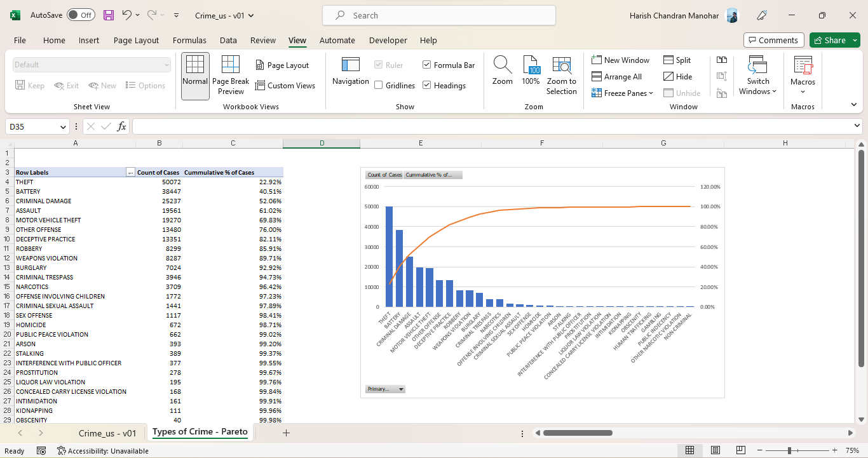Uncheck the Headings checkbox

point(426,85)
